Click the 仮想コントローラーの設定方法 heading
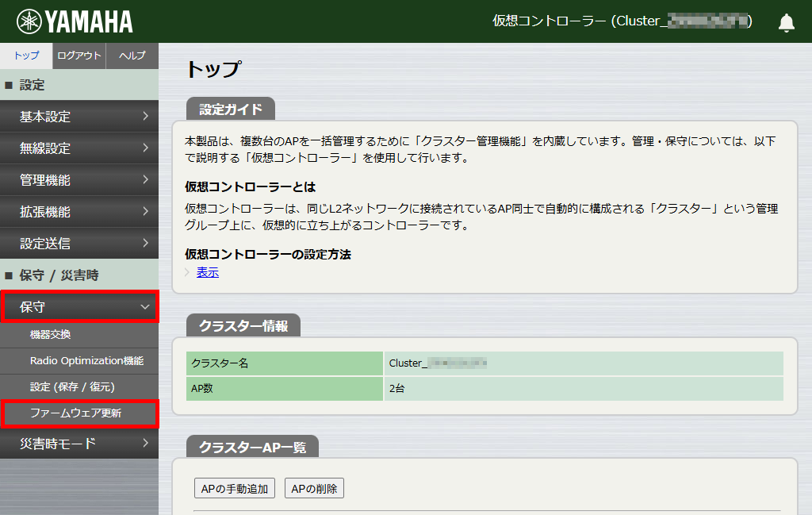The image size is (812, 515). coord(268,255)
